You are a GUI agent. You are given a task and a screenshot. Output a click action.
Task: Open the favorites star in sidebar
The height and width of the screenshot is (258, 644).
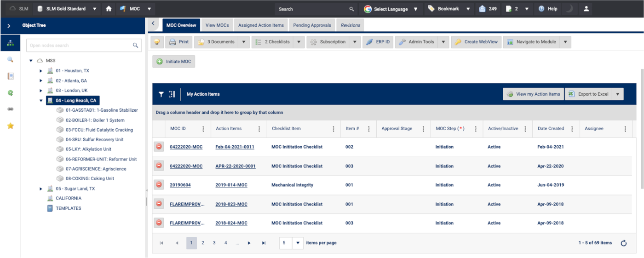pos(11,126)
